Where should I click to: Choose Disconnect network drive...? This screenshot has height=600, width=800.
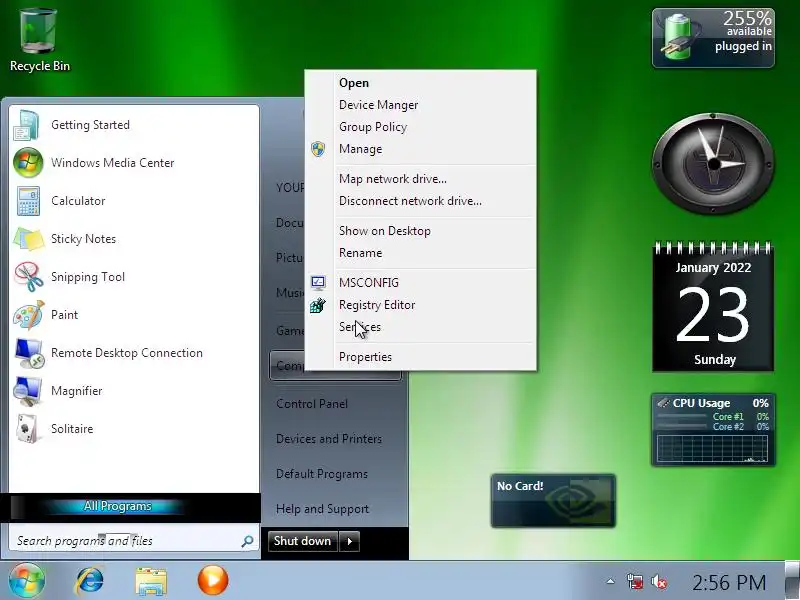[x=420, y=201]
